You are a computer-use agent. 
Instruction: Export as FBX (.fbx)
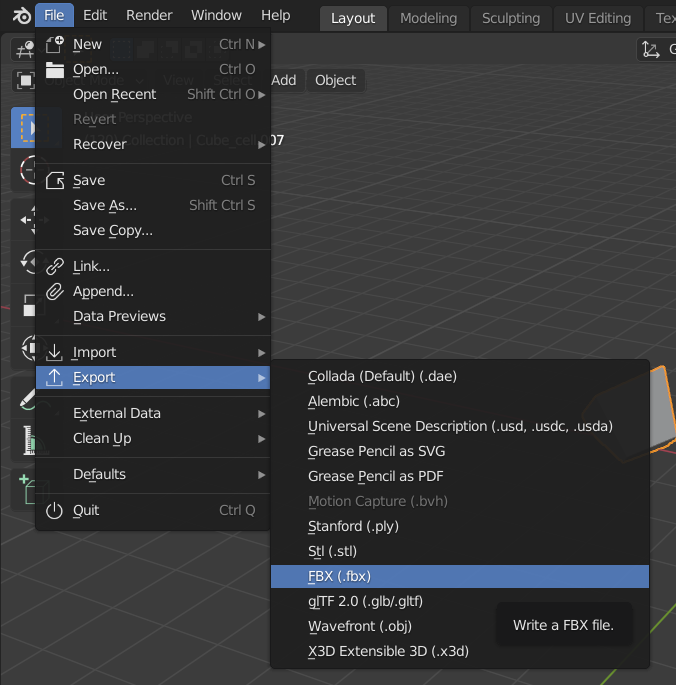[x=460, y=576]
